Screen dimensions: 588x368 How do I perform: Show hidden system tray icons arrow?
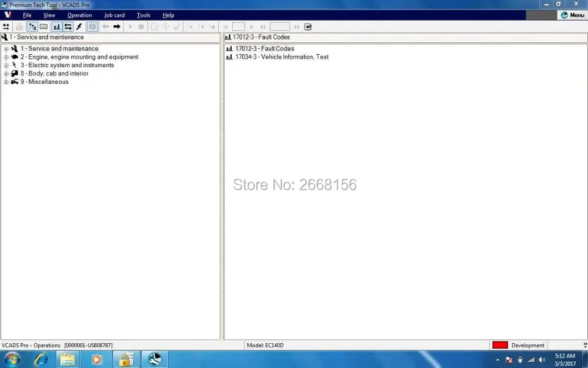[x=497, y=360]
